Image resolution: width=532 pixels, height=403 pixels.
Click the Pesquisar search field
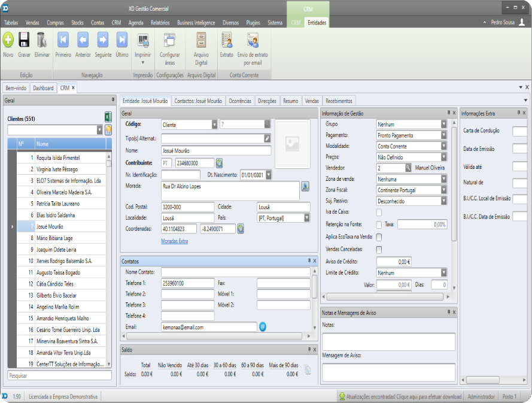[59, 375]
